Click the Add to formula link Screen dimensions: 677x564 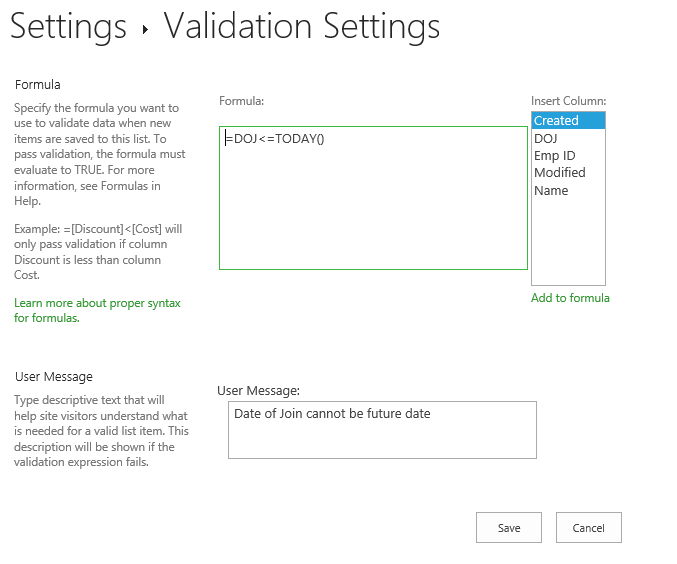tap(570, 298)
